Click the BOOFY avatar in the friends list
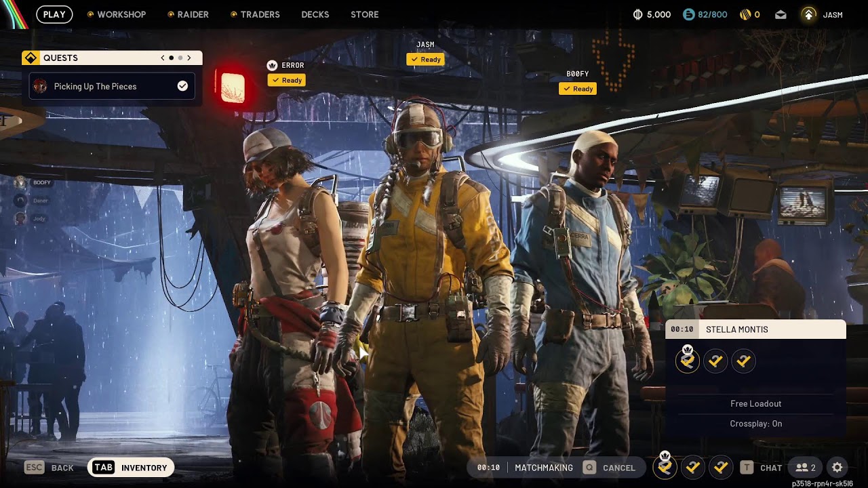Screen dimensions: 868x488 click(x=20, y=182)
